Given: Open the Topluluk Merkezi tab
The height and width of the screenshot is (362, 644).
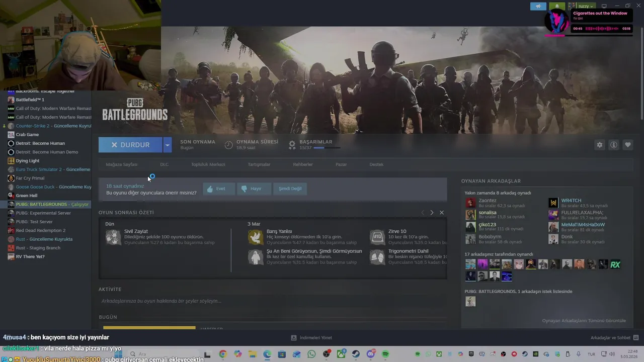Looking at the screenshot, I should tap(208, 164).
